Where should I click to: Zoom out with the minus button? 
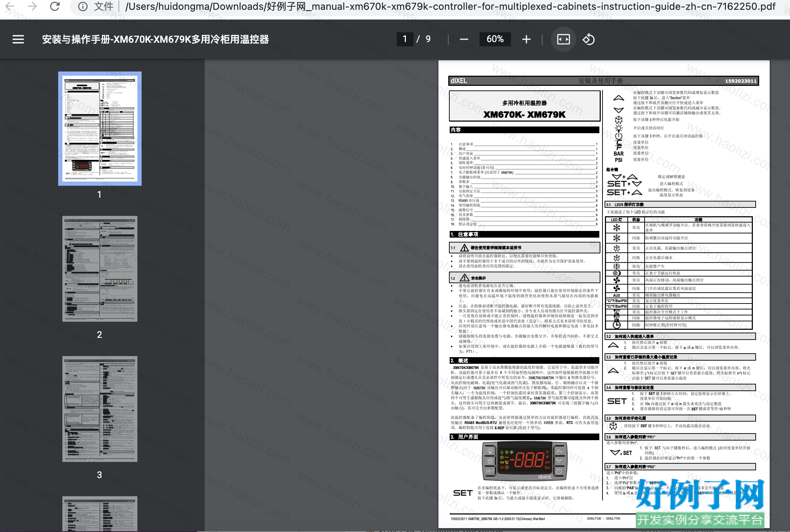coord(464,39)
